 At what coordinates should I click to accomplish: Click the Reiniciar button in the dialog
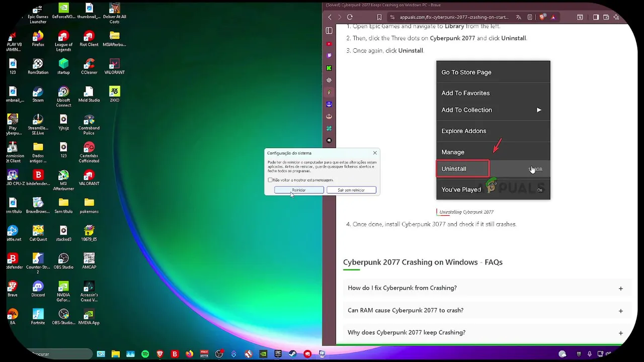pos(299,190)
